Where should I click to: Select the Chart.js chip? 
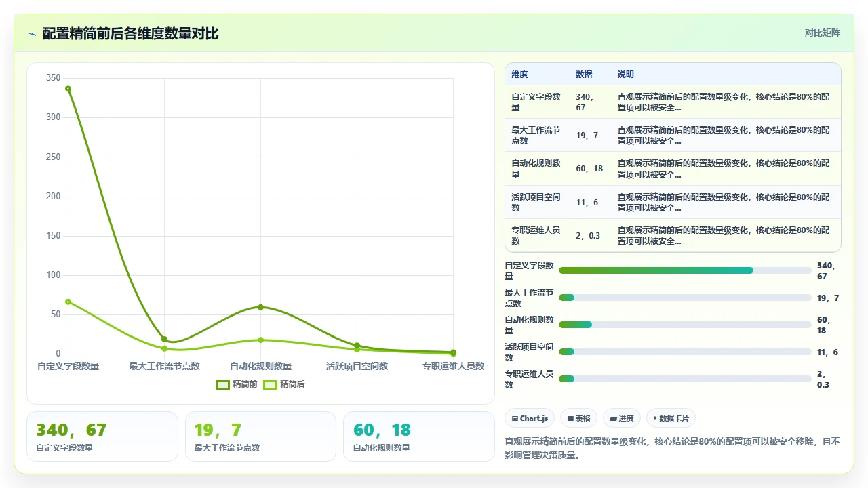[530, 418]
